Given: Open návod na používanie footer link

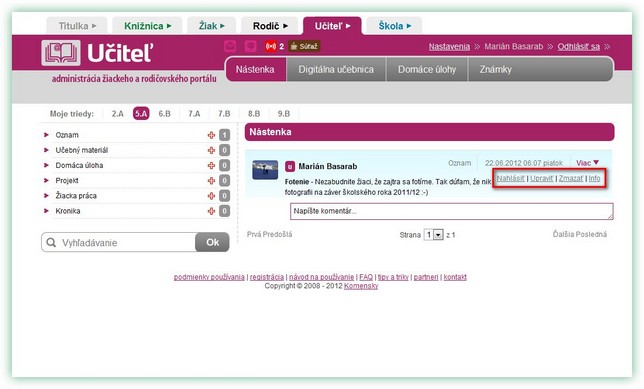Looking at the screenshot, I should point(322,277).
